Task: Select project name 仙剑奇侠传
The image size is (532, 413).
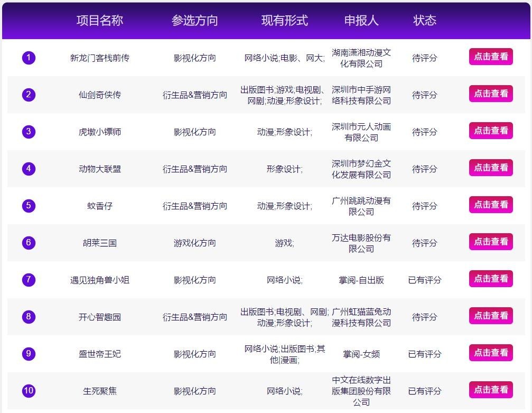Action: 100,95
